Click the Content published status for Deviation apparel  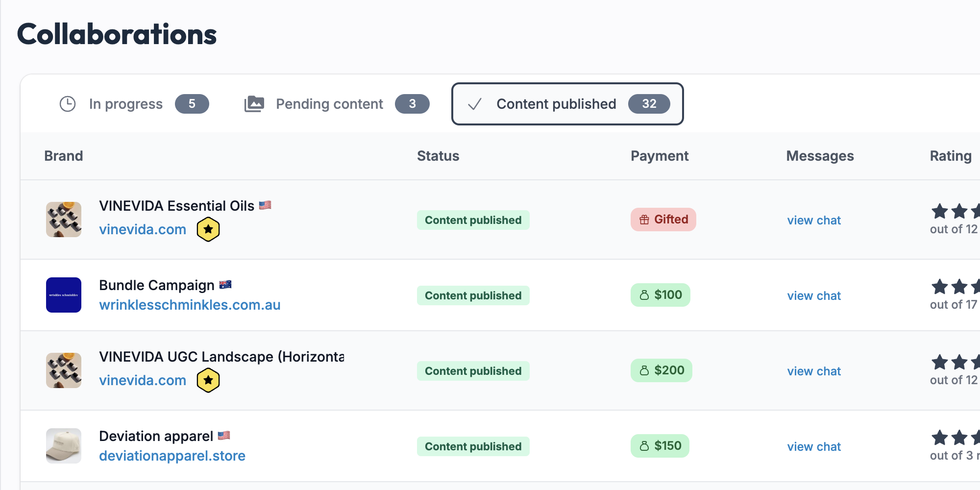click(473, 446)
